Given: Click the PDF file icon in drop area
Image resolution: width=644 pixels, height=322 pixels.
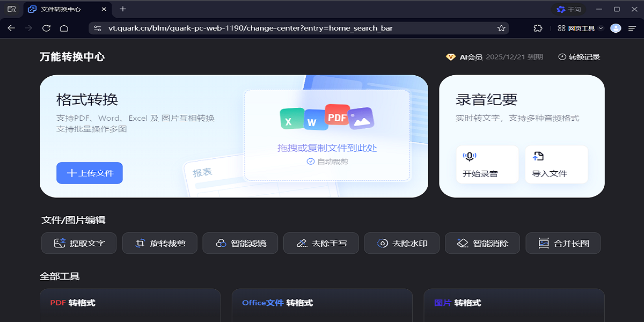Looking at the screenshot, I should click(x=338, y=115).
